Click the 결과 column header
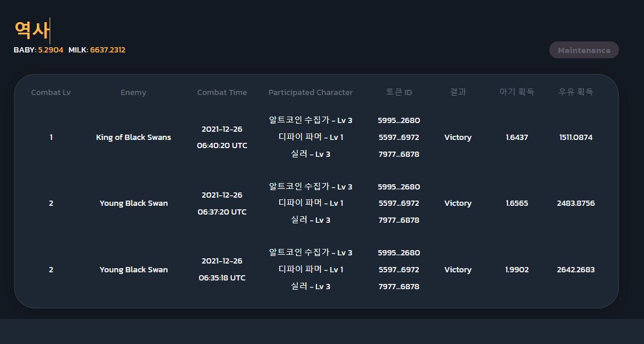This screenshot has height=344, width=644. 458,92
